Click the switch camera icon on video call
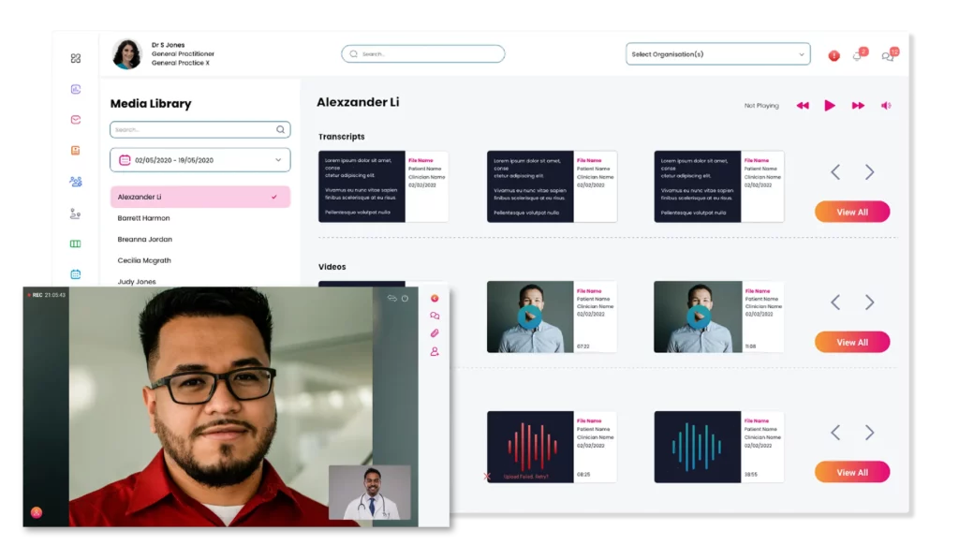The image size is (959, 560). click(392, 299)
